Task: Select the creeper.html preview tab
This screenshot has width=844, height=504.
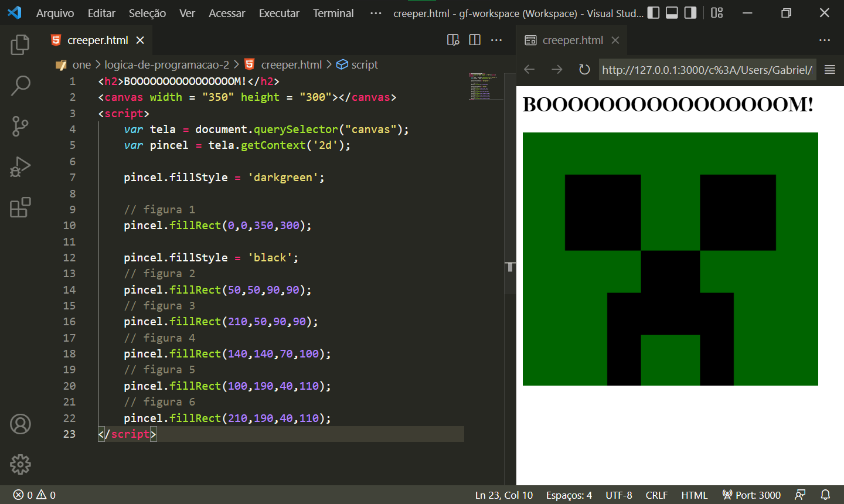Action: [x=573, y=40]
